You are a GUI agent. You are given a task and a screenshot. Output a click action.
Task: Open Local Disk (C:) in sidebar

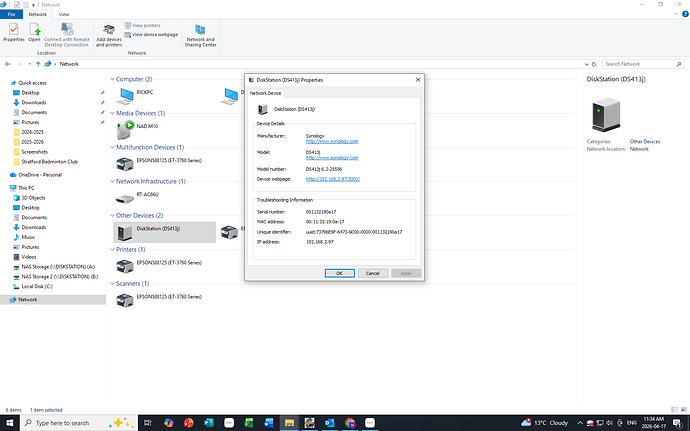37,287
